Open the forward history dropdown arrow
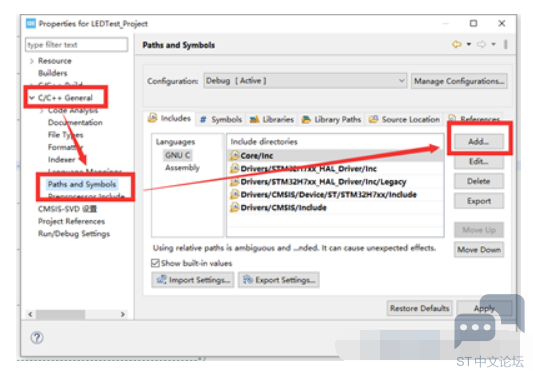This screenshot has width=533, height=377. (494, 44)
